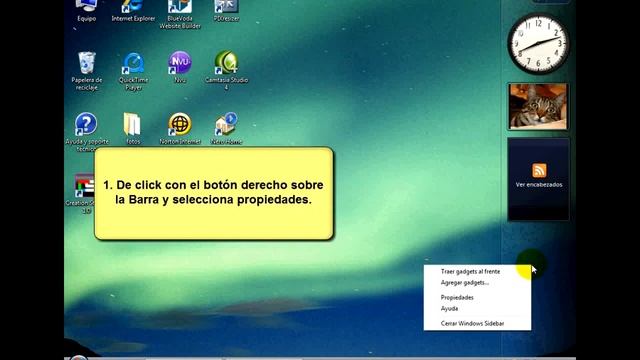Viewport: 640px width, 360px height.
Task: Open the BlueVoda Website Builder shortcut
Action: pyautogui.click(x=180, y=13)
